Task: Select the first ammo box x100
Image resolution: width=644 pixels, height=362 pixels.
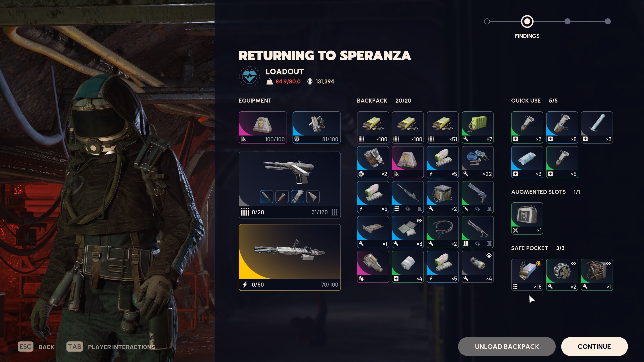Action: point(373,127)
